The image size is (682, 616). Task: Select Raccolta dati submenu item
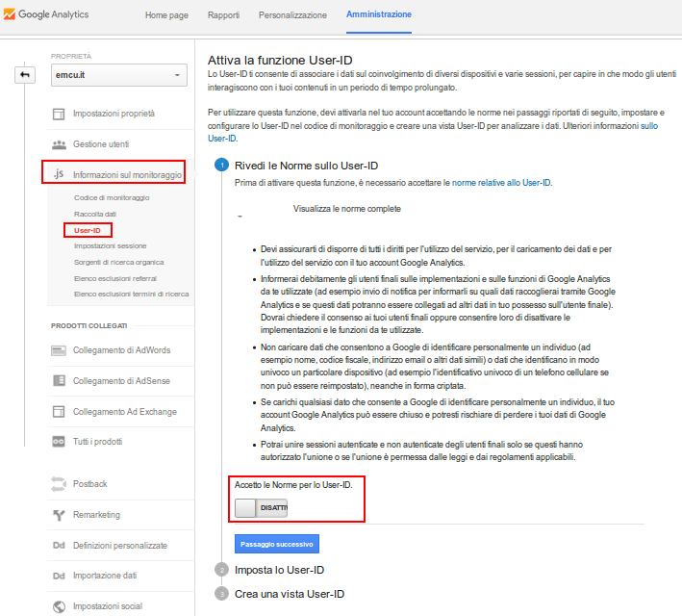click(95, 215)
